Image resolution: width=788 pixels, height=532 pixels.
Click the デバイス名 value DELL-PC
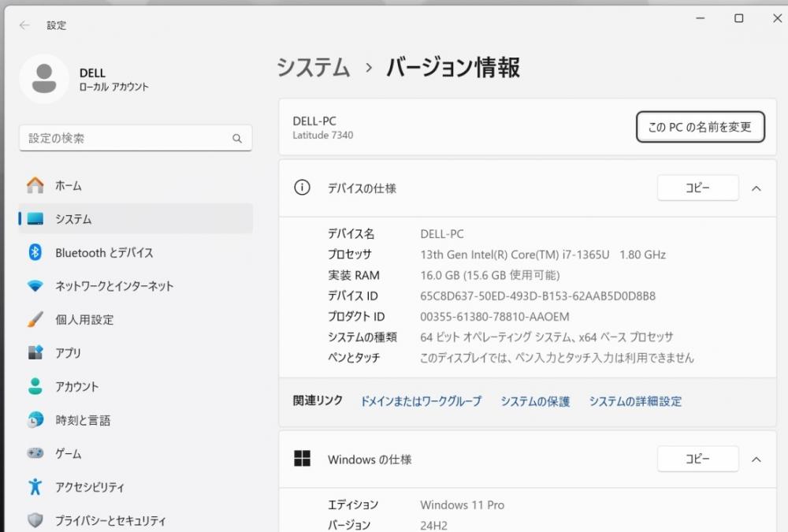tap(442, 234)
